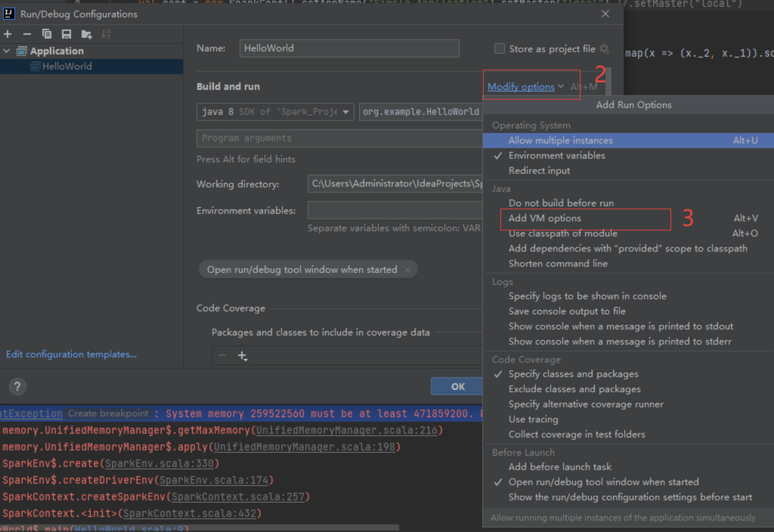This screenshot has width=774, height=532.
Task: Remove the Open run/debug tool window tag
Action: point(407,270)
